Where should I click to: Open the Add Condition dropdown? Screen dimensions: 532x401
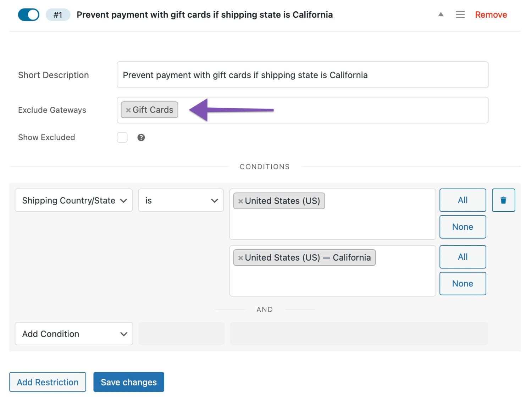coord(73,334)
